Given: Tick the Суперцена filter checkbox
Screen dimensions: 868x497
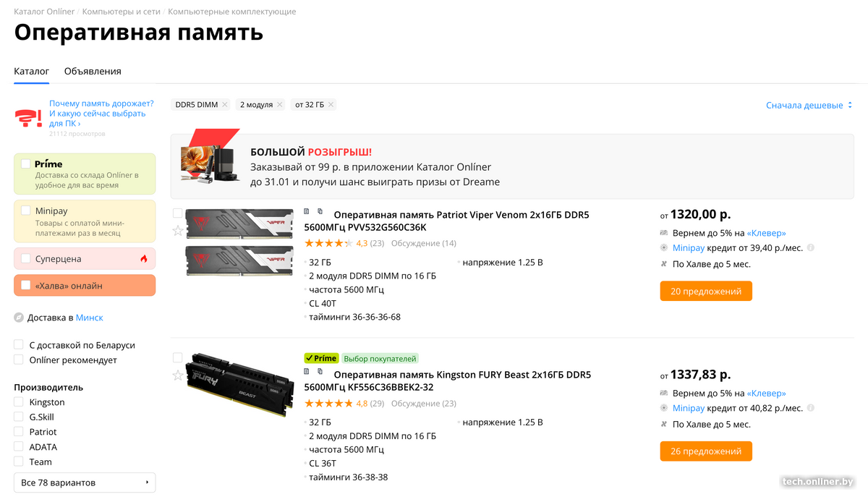Looking at the screenshot, I should pos(26,258).
